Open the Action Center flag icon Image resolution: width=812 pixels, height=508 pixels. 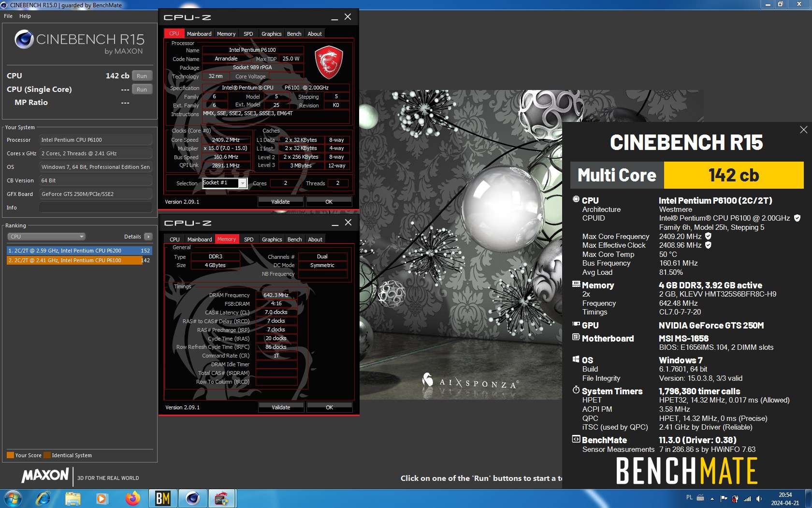[x=724, y=498]
